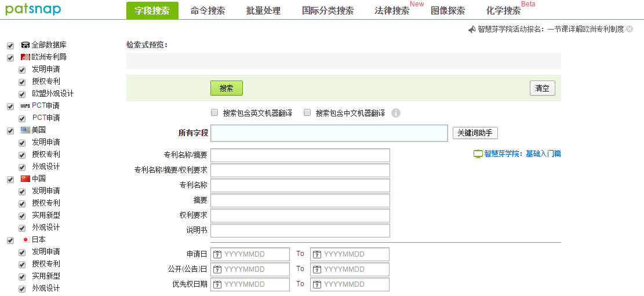Click the China flag icon
The width and height of the screenshot is (644, 296).
(x=25, y=178)
